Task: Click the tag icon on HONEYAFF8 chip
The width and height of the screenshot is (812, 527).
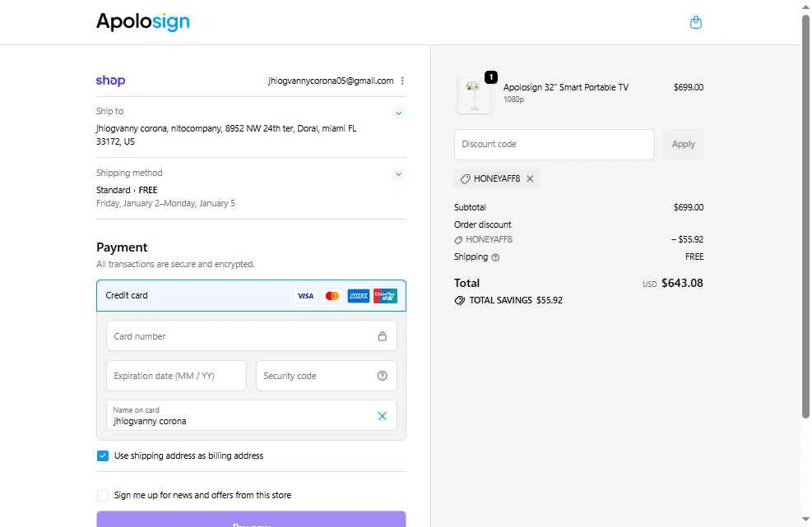Action: [x=465, y=178]
